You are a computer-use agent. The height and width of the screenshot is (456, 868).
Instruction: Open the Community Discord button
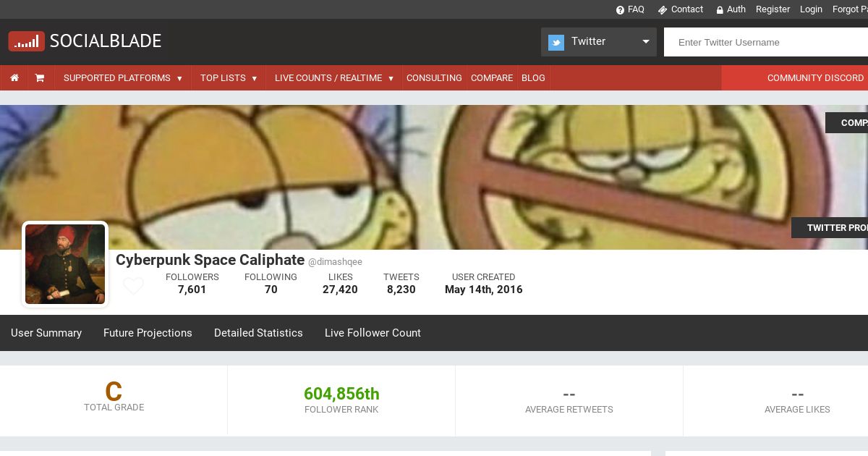(x=795, y=77)
